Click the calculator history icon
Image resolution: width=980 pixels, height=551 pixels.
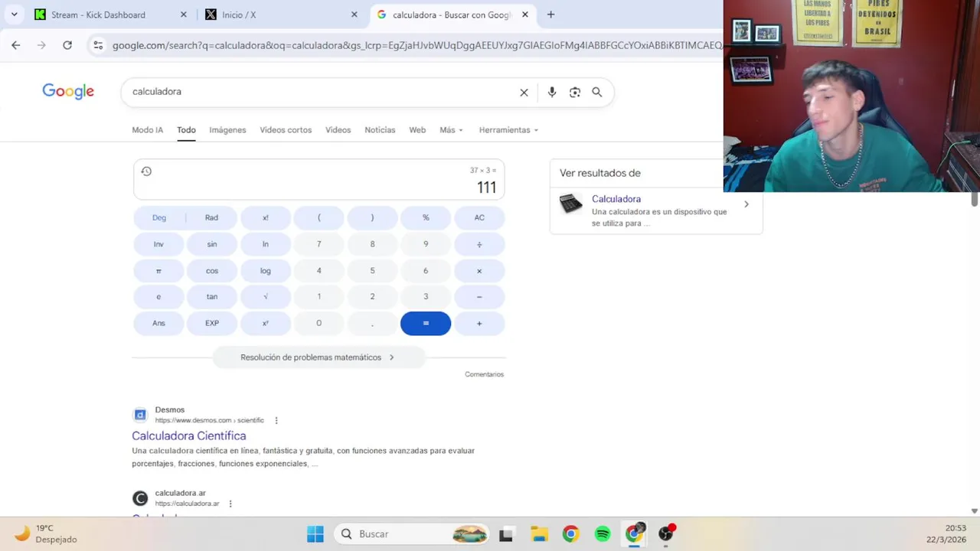tap(146, 171)
